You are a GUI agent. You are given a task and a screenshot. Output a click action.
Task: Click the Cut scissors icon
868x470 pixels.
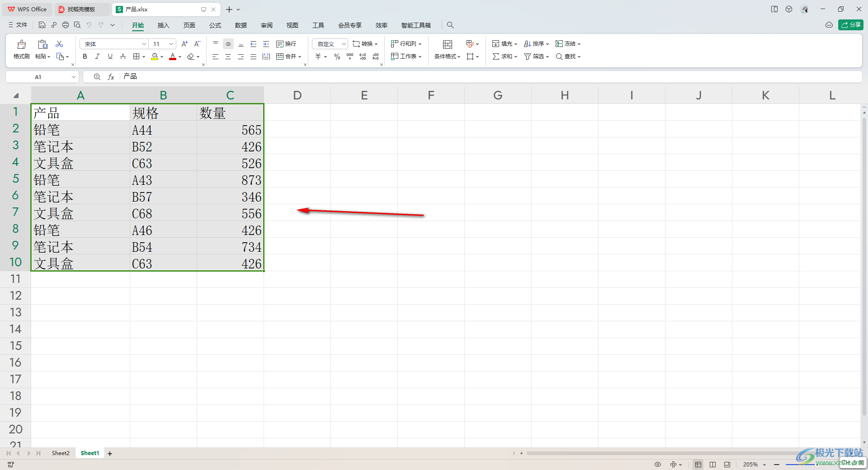[59, 44]
